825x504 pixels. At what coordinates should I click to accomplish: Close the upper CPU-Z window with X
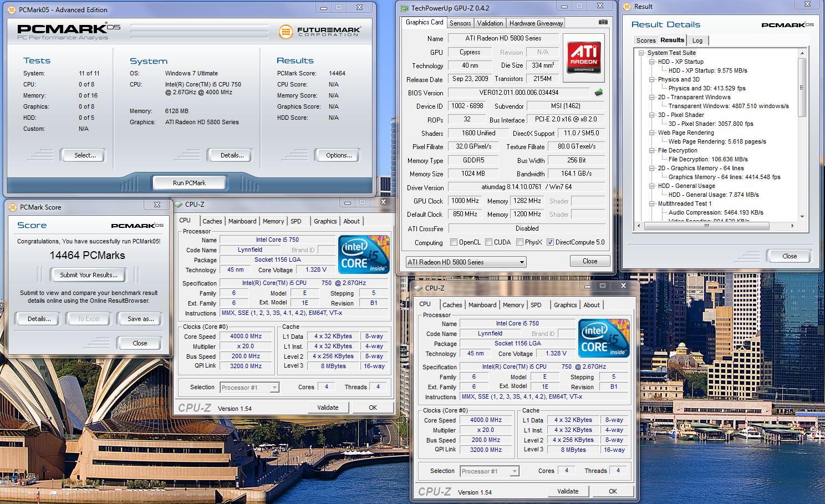383,202
